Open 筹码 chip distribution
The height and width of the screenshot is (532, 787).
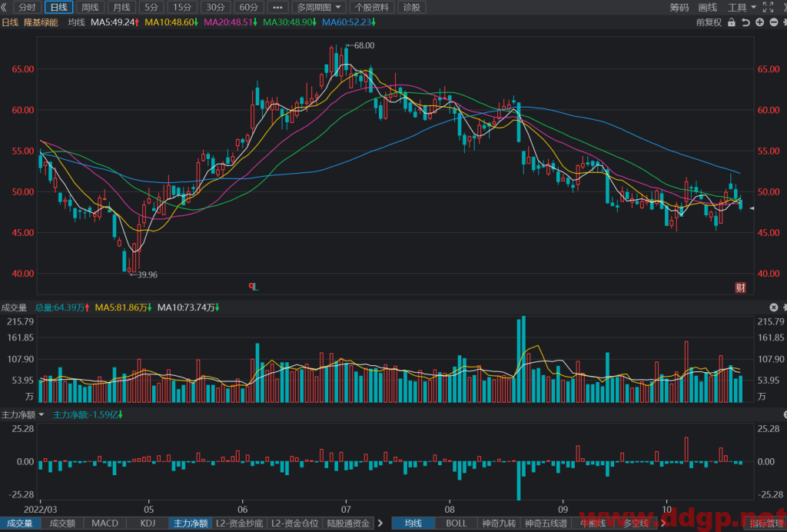point(679,7)
